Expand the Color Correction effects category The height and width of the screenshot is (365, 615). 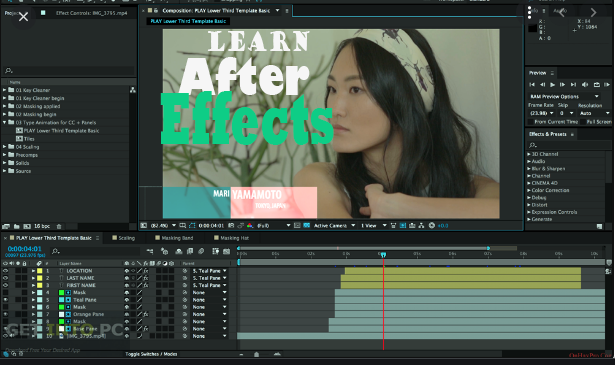coord(529,190)
